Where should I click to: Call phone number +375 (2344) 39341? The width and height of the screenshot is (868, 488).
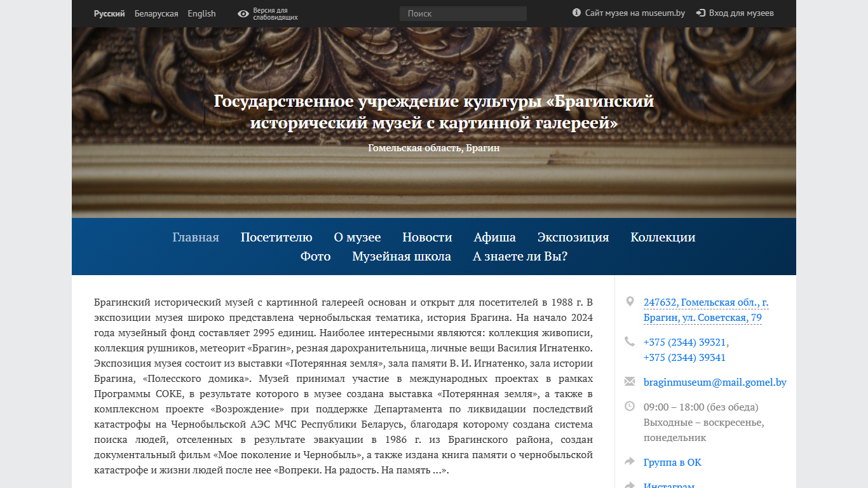tap(684, 357)
